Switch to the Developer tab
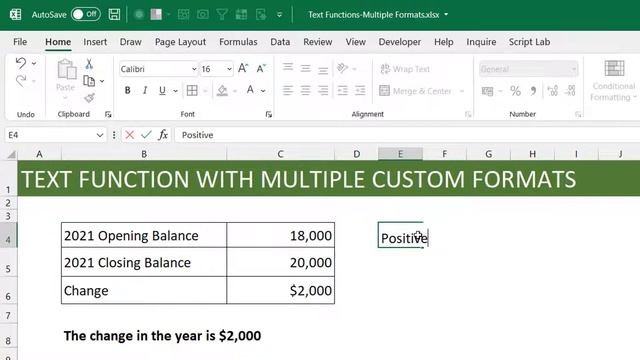The width and height of the screenshot is (640, 360). coord(400,42)
